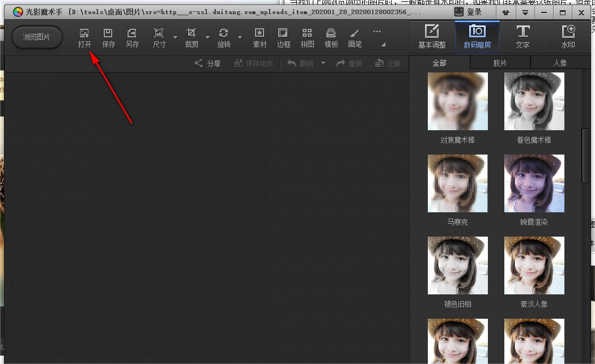
Task: Click the effects panel vertical scrollbar
Action: click(x=586, y=156)
